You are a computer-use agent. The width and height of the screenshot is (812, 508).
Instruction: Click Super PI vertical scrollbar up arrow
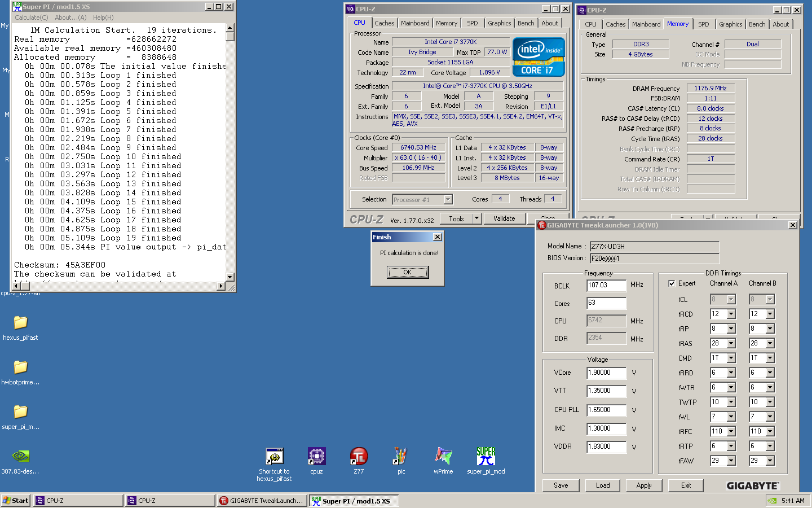pyautogui.click(x=230, y=28)
